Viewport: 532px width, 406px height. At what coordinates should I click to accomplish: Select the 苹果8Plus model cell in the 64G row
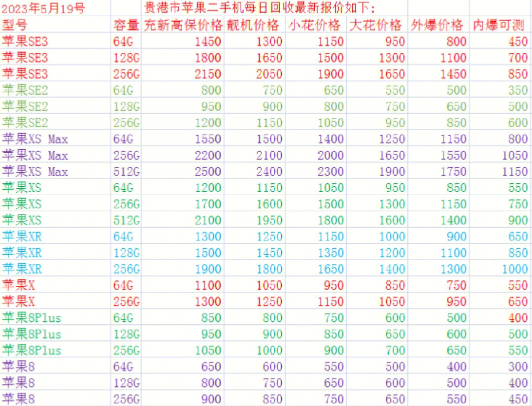coord(32,318)
